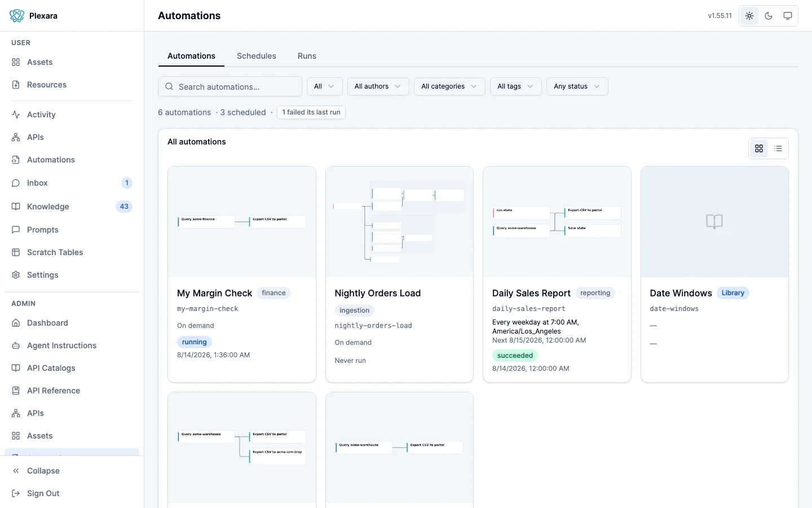Viewport: 812px width, 508px height.
Task: Click the Settings gear icon
Action: coord(16,275)
